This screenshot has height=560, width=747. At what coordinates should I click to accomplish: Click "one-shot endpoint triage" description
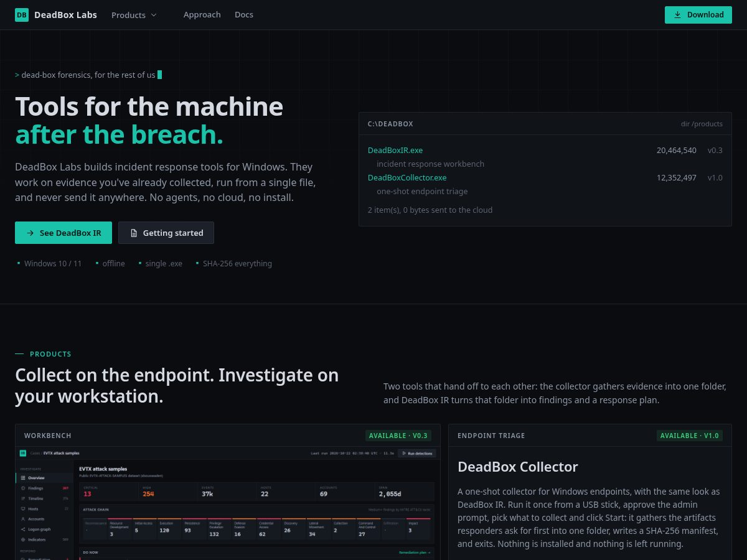(422, 191)
